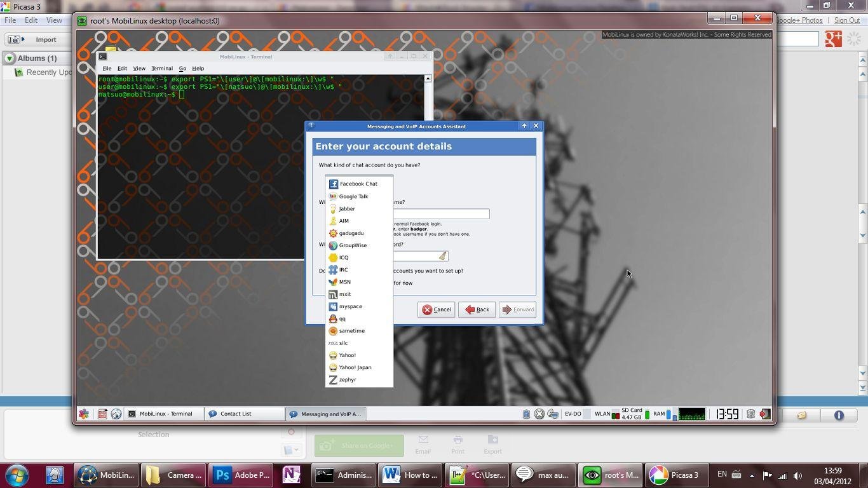The image size is (868, 488).
Task: Expand hidden icons in the Windows system tray
Action: click(751, 475)
